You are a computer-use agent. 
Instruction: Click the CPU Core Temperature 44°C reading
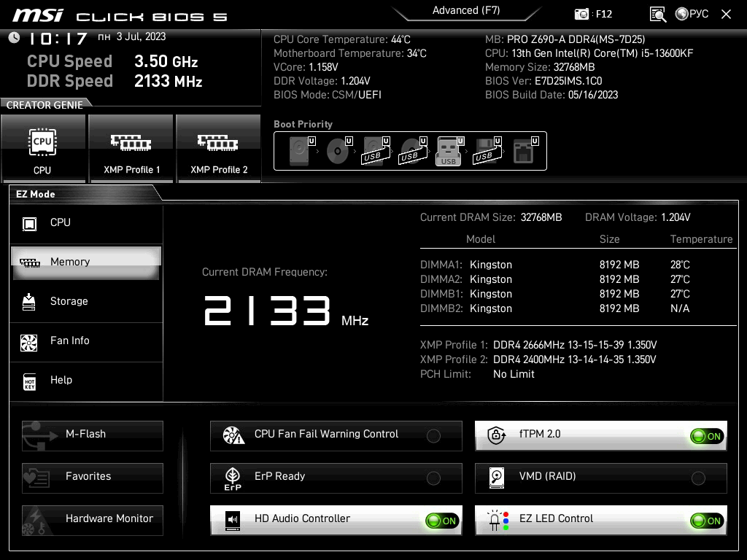(400, 39)
